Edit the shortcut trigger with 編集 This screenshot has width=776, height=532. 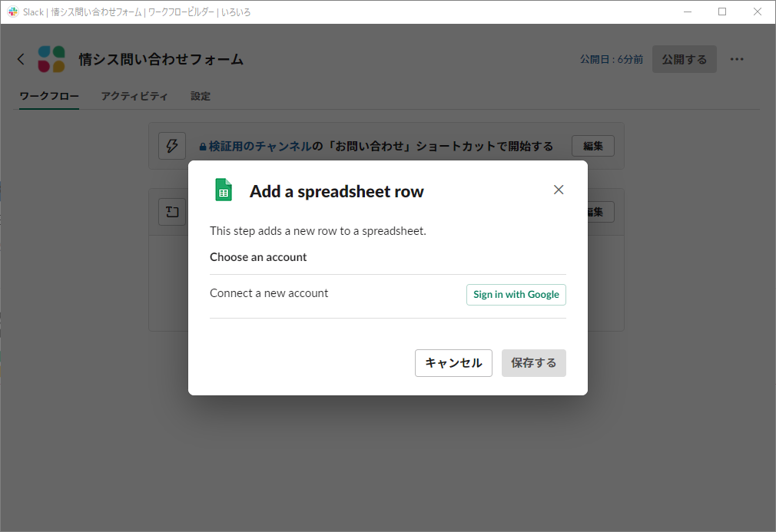coord(592,145)
